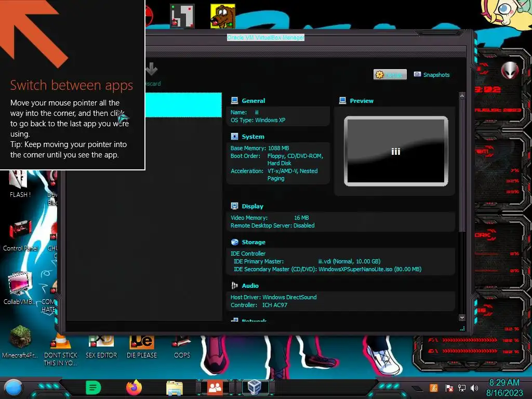Viewport: 532px width, 399px height.
Task: Click the Action Center flag tray icon
Action: click(449, 388)
